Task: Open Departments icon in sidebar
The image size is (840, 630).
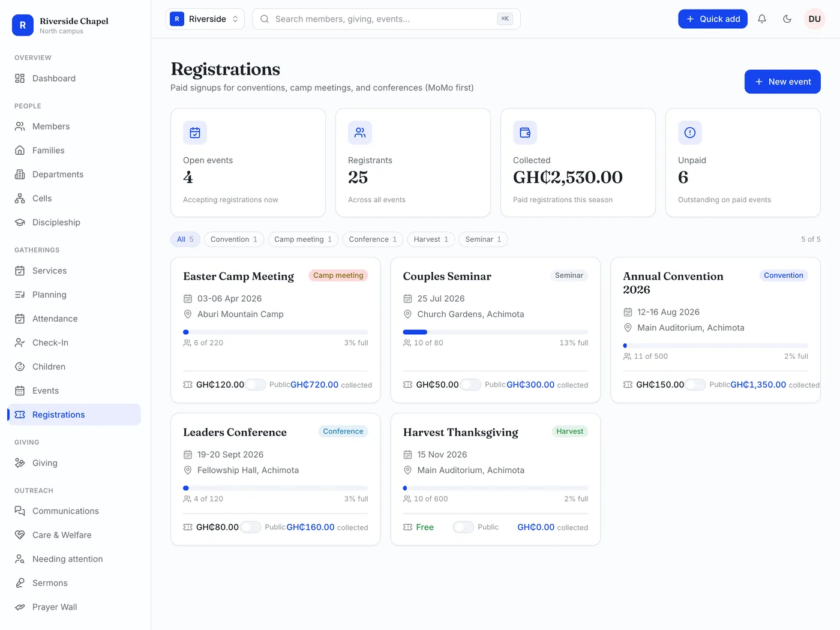Action: click(20, 175)
